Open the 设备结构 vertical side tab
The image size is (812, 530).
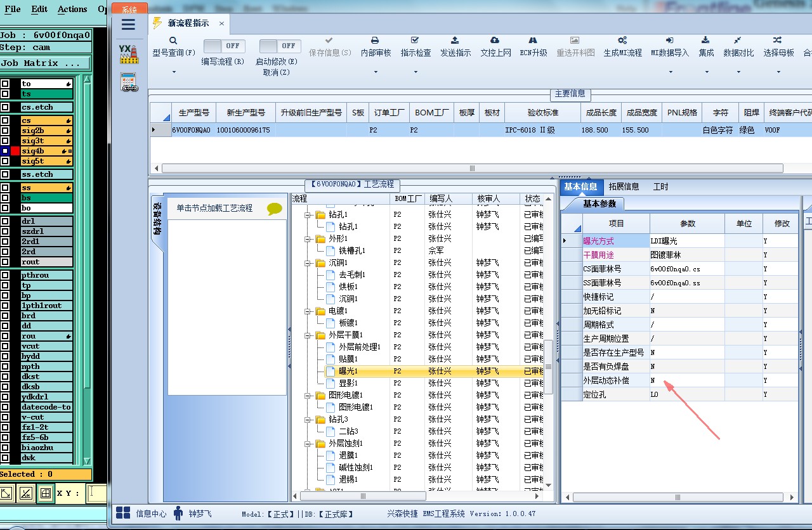pyautogui.click(x=157, y=218)
